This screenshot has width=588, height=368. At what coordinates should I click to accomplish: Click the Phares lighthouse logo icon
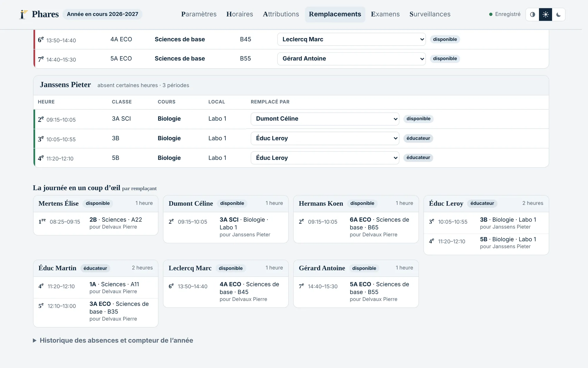(23, 14)
